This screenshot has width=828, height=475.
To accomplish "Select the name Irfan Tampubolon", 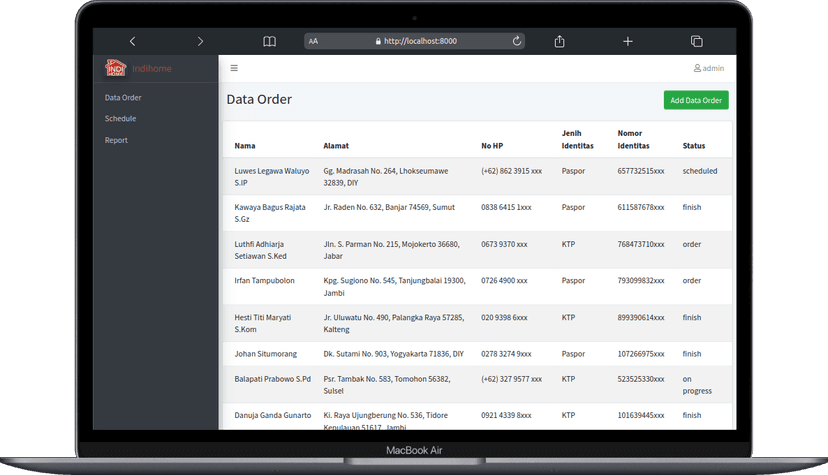I will point(265,281).
